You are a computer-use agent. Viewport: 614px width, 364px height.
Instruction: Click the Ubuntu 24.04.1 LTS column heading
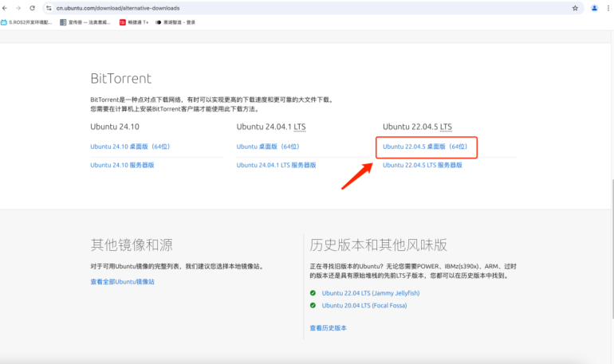pos(271,127)
